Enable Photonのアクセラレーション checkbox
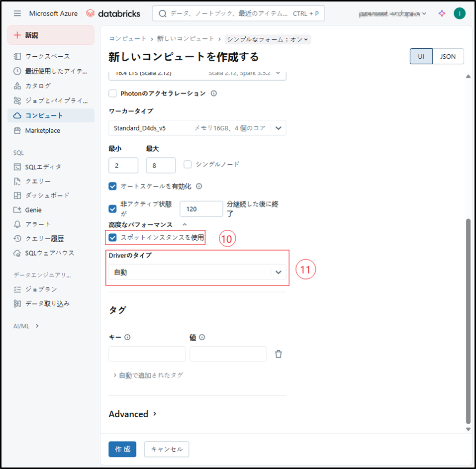476x469 pixels. point(112,93)
